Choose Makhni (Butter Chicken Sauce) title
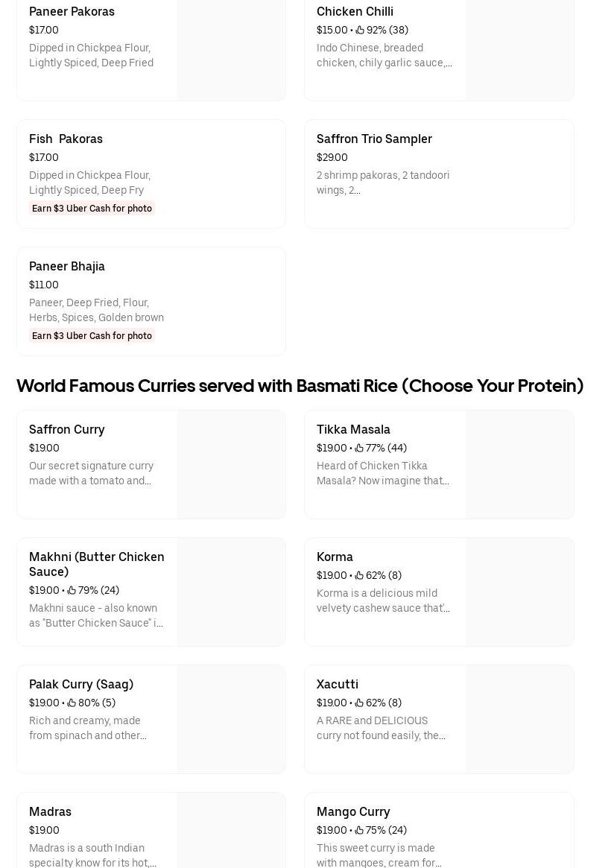Screen dimensions: 614x868 pyautogui.click(x=97, y=564)
